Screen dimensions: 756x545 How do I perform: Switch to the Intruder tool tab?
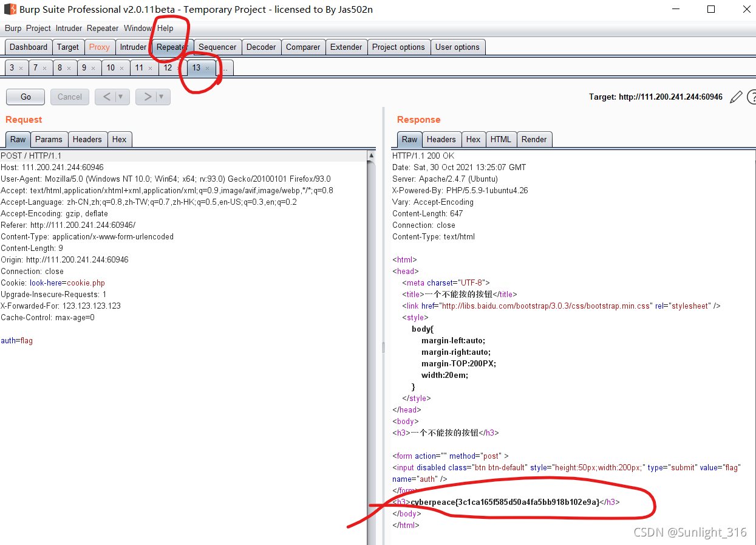tap(133, 47)
